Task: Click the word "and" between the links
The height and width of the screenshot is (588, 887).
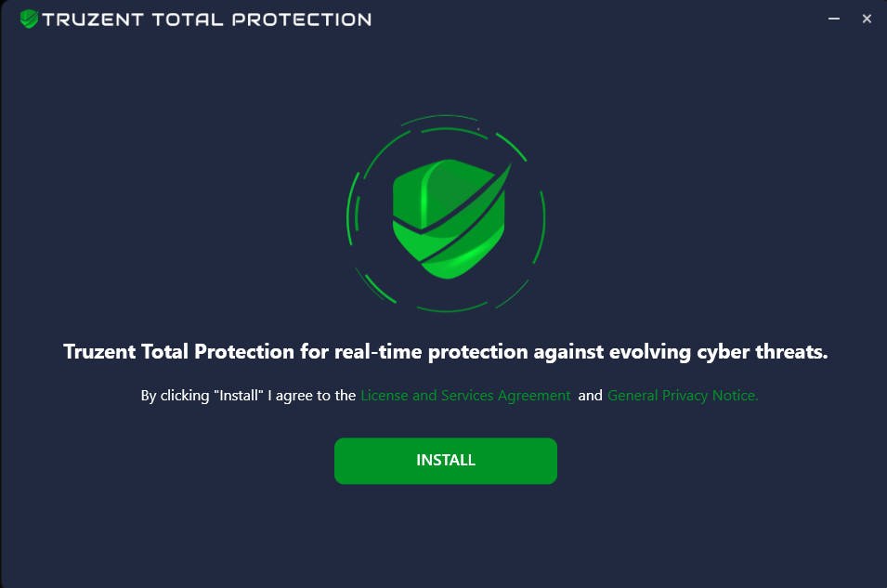Action: 590,396
